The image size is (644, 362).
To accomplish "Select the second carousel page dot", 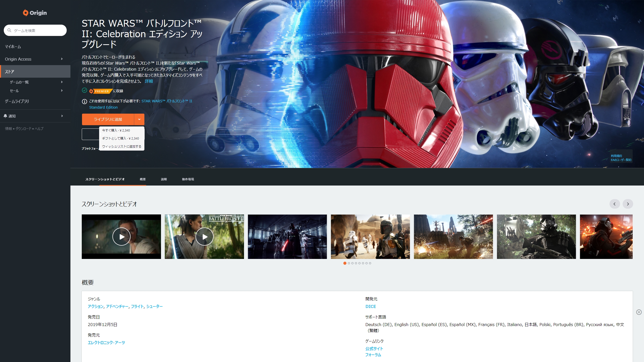I will (x=349, y=263).
